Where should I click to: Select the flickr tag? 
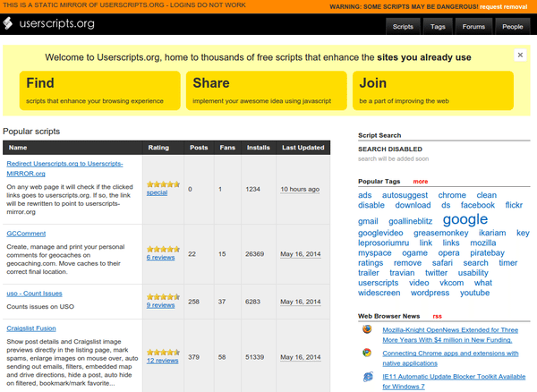pyautogui.click(x=514, y=205)
